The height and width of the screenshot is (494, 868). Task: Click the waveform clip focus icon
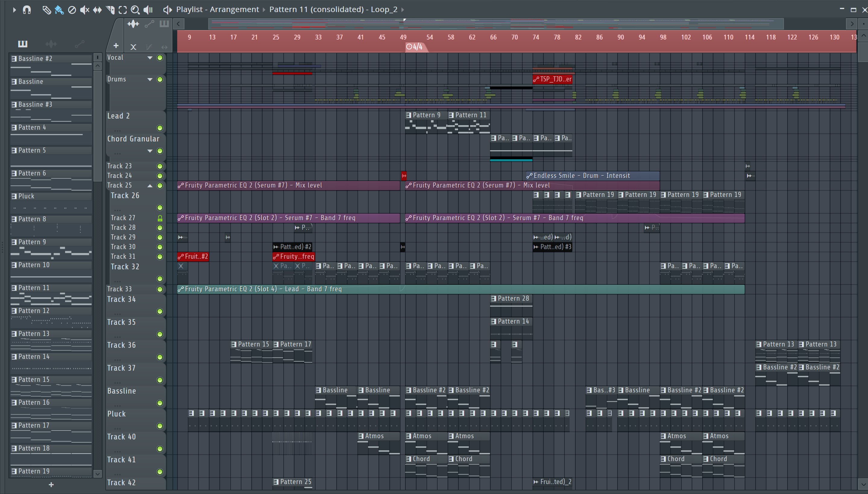click(133, 24)
